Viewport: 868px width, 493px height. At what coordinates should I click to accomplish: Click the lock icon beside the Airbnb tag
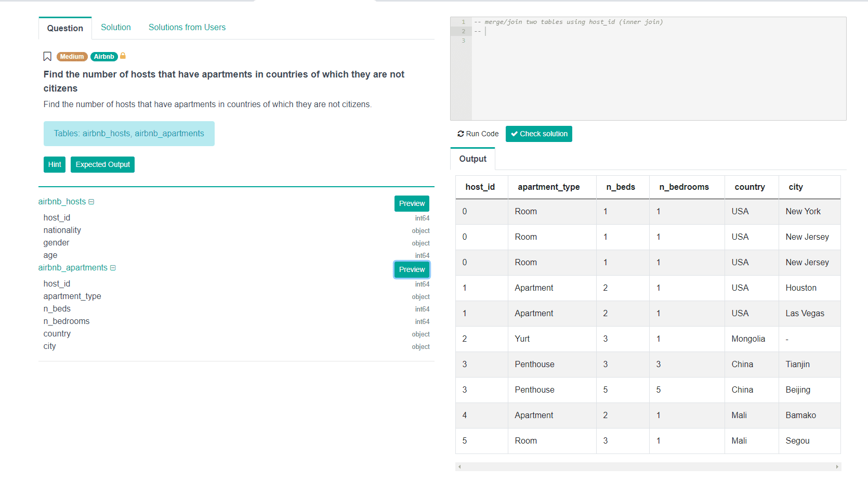click(x=123, y=56)
